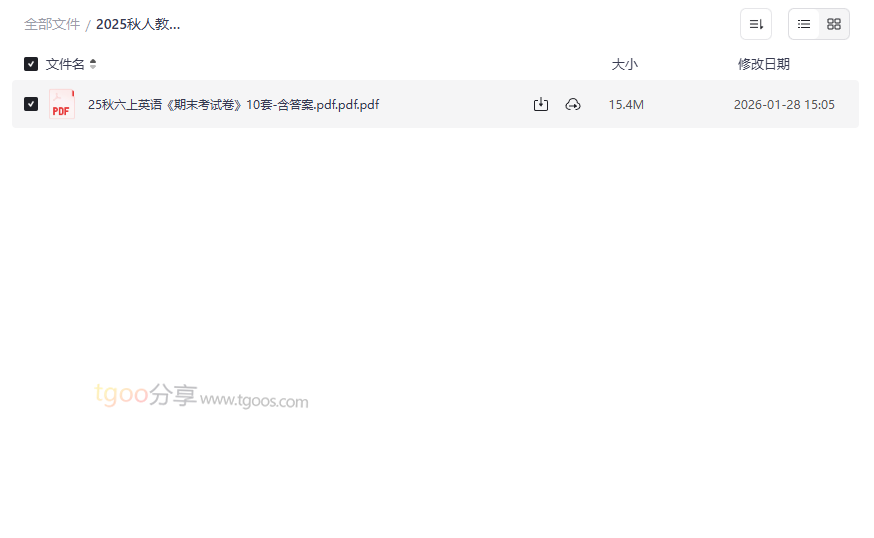Viewport: 874px width, 538px height.
Task: Click the slash separator in breadcrumb
Action: [x=88, y=25]
